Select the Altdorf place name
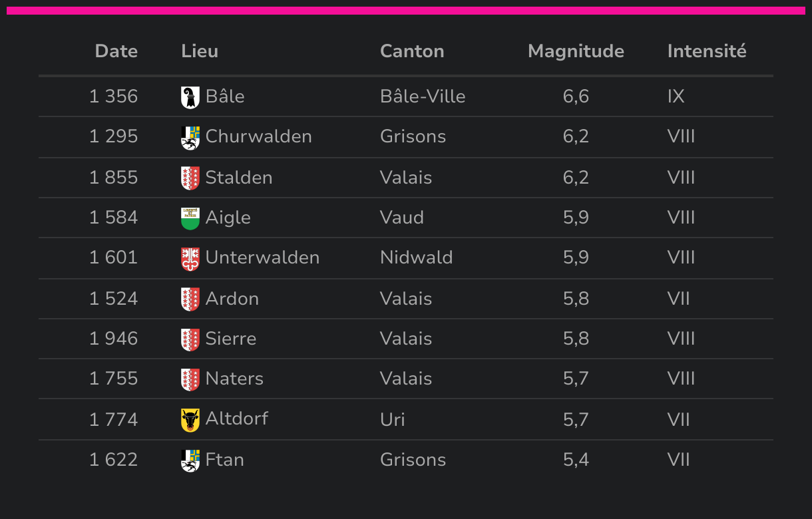 237,419
